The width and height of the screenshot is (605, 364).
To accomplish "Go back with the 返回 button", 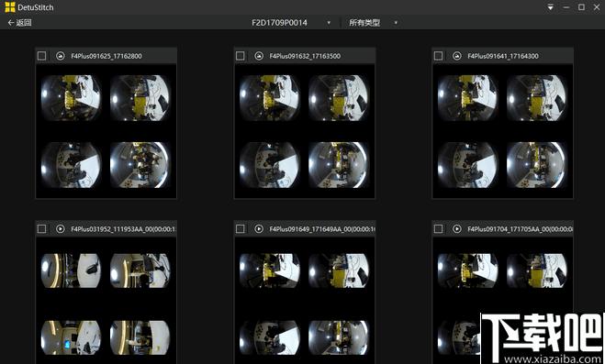I will tap(19, 23).
